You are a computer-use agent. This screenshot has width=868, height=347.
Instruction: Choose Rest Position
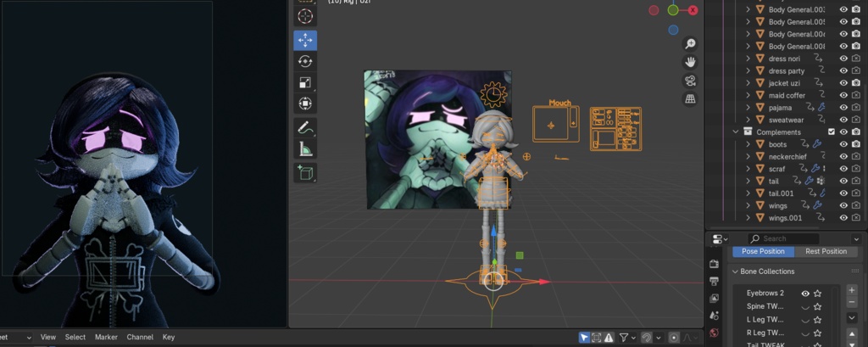click(826, 251)
